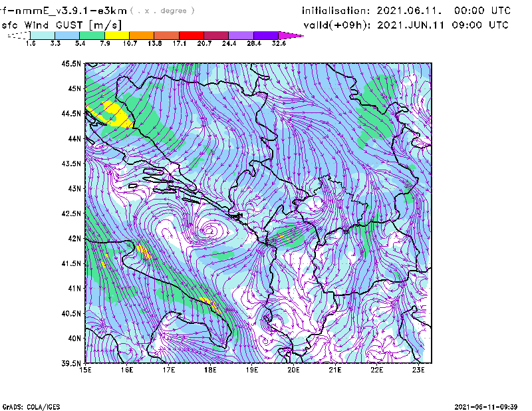Select the green 5.4–7.9 legend swatch
Screen dimensions: 532x411
(92, 35)
